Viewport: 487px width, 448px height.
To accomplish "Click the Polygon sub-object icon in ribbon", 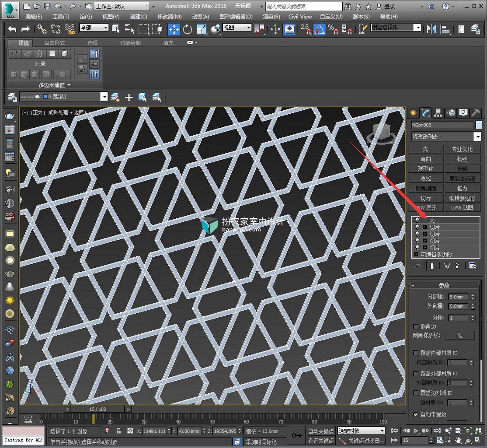I will 52,54.
